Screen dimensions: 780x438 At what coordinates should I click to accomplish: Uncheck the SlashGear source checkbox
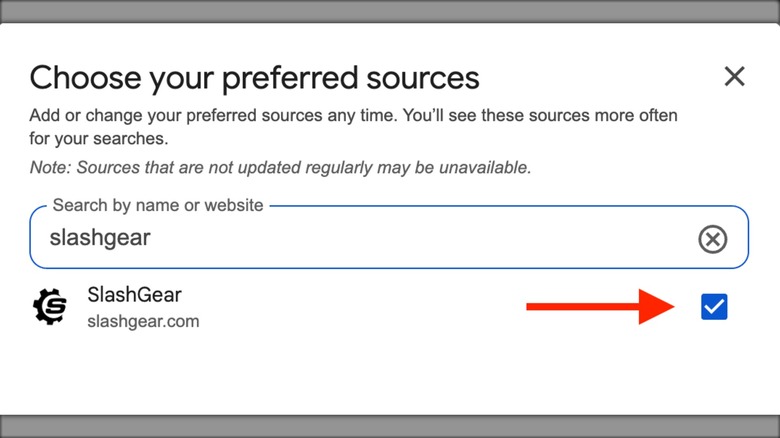point(714,307)
